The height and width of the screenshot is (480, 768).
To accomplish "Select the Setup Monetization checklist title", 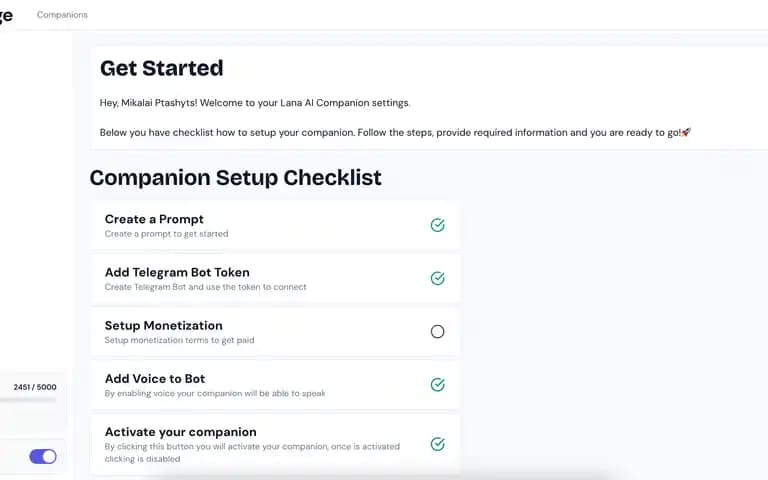I will pos(164,326).
